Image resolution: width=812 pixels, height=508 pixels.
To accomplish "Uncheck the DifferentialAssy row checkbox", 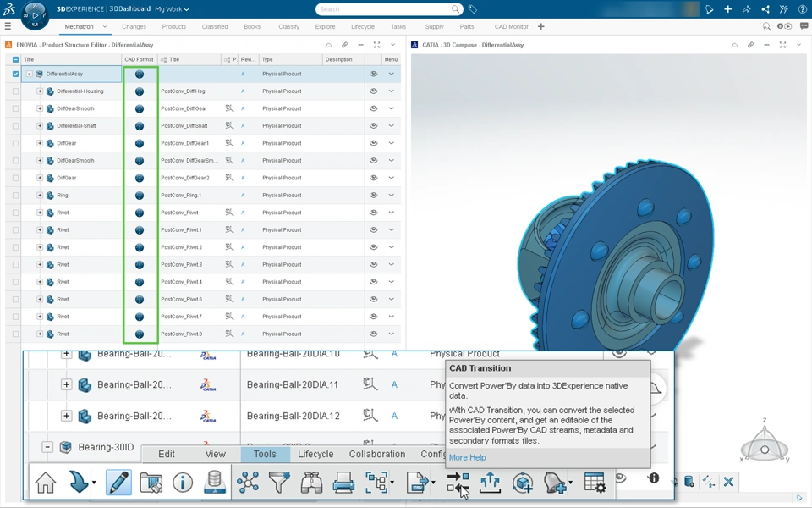I will [x=15, y=74].
